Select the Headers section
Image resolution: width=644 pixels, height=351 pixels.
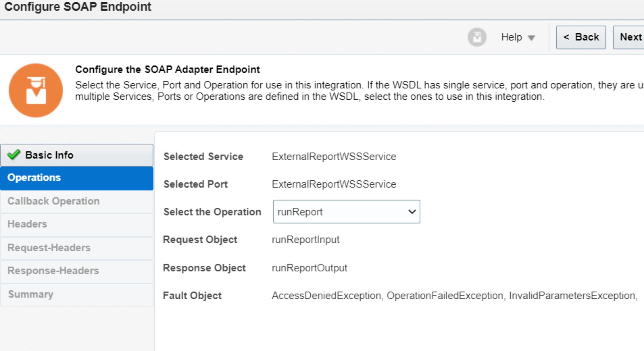(x=27, y=224)
